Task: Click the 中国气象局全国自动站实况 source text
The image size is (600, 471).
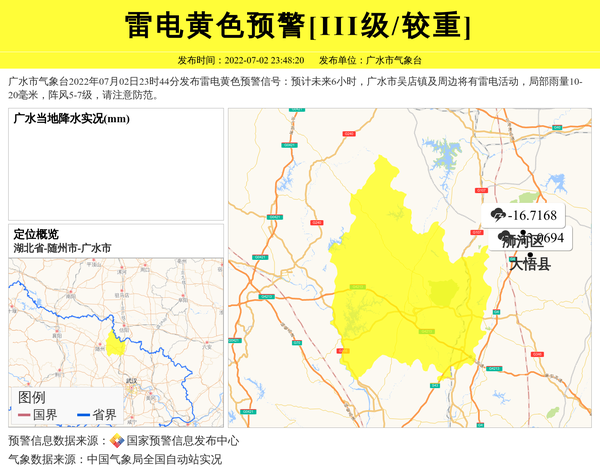Action: tap(154, 460)
